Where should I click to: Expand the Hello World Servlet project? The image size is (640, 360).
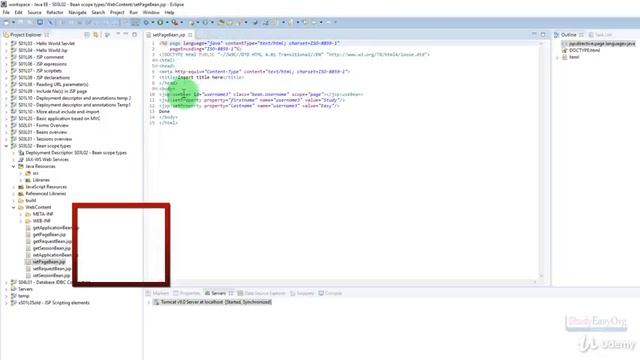(x=6, y=43)
